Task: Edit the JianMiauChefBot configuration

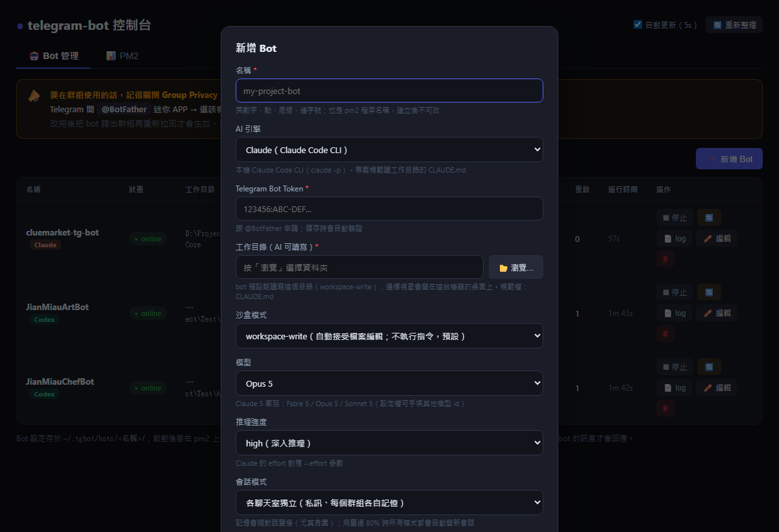Action: pyautogui.click(x=717, y=388)
